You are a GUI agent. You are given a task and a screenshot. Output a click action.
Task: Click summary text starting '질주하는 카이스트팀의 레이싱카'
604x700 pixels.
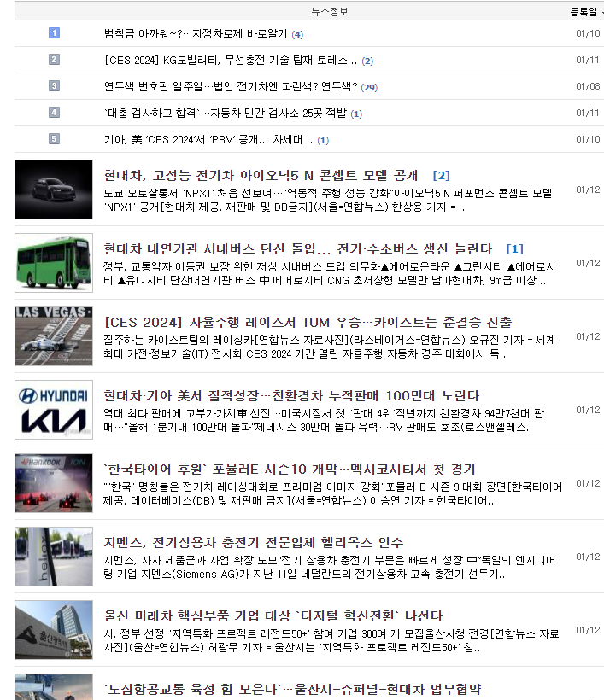point(330,347)
